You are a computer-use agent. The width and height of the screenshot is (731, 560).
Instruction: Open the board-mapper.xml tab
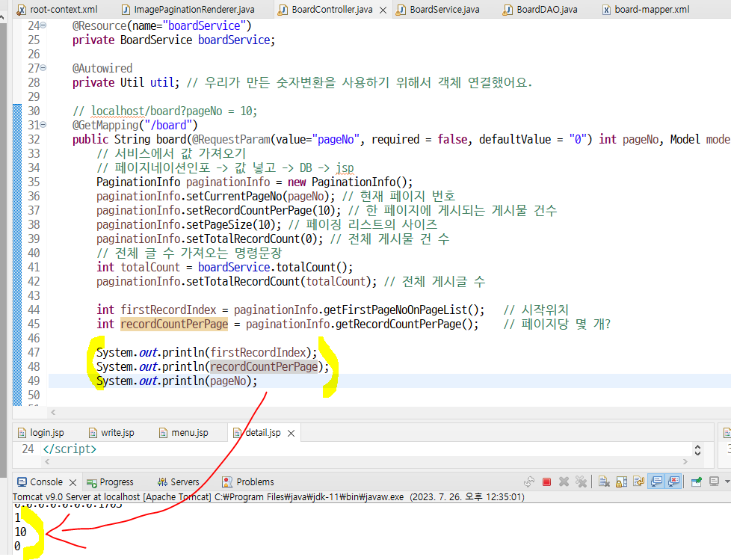point(646,9)
